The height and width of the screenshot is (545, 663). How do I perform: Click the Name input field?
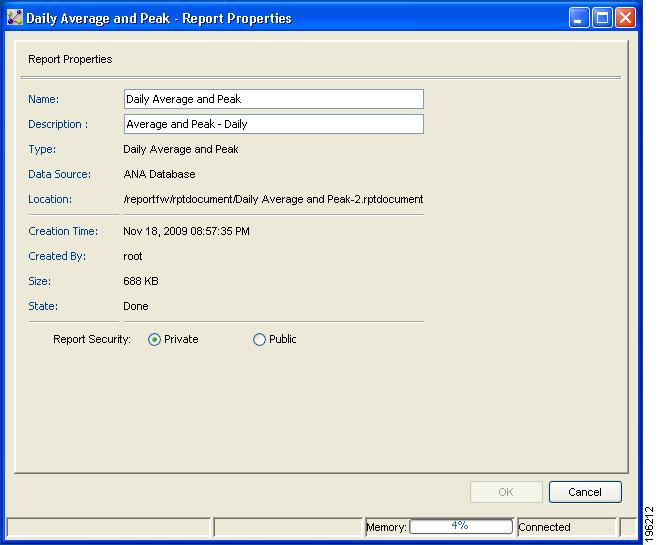click(274, 99)
